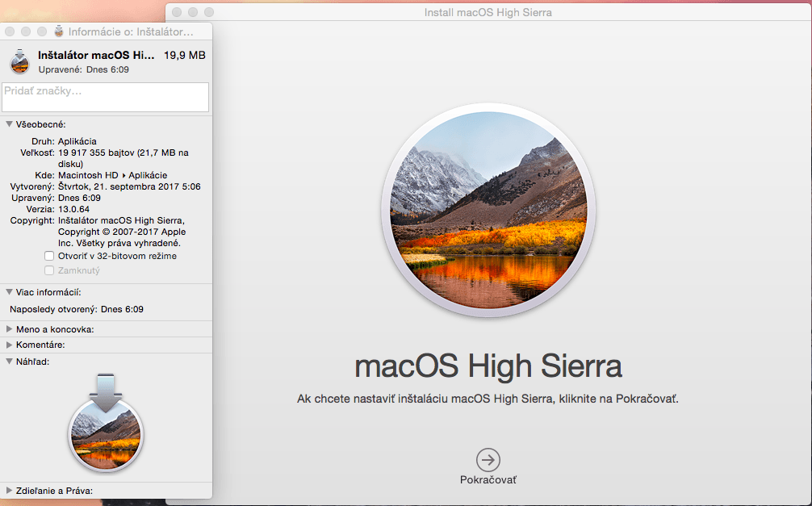Close the Info window
812x506 pixels.
coord(10,31)
